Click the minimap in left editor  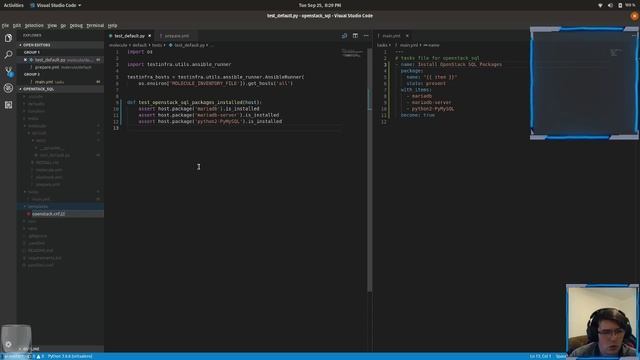[352, 53]
